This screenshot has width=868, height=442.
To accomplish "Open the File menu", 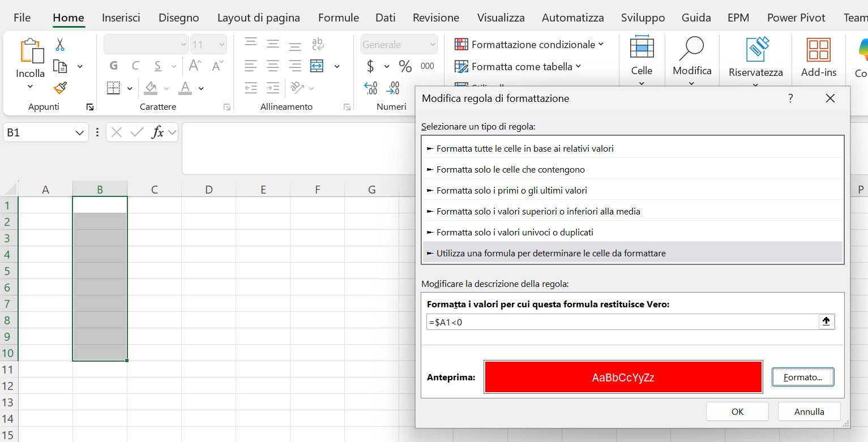I will tap(22, 18).
